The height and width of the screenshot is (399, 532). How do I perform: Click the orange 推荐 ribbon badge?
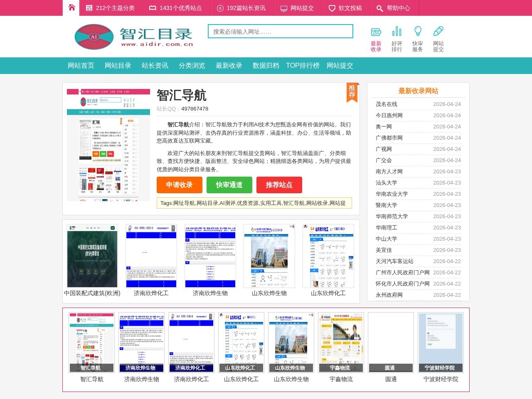pyautogui.click(x=352, y=92)
